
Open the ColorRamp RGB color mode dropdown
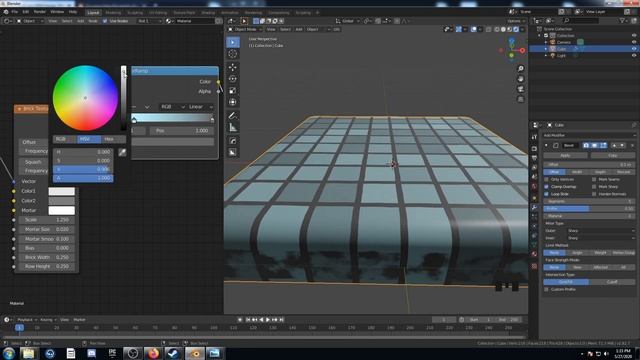click(172, 107)
